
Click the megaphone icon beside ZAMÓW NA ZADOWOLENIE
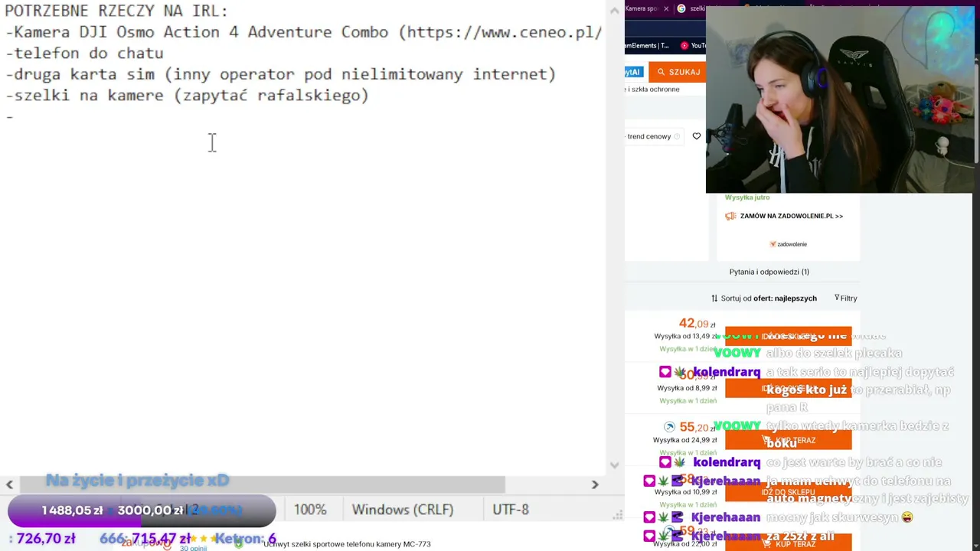[x=730, y=216]
